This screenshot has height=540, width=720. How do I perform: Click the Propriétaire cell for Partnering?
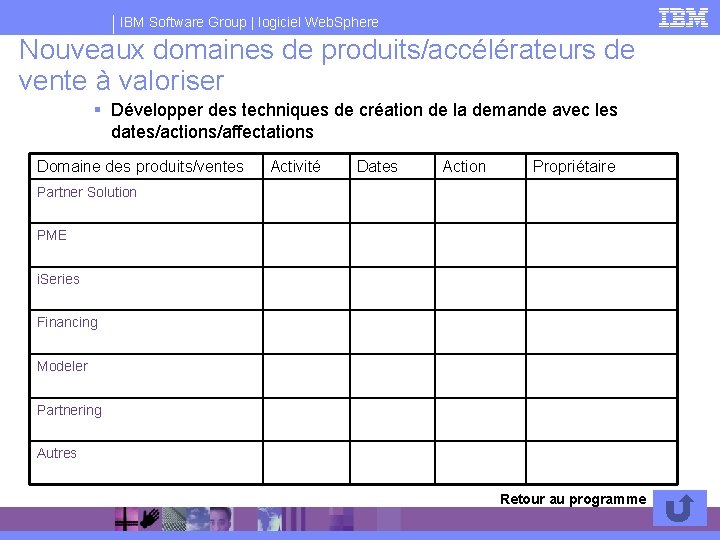(601, 419)
